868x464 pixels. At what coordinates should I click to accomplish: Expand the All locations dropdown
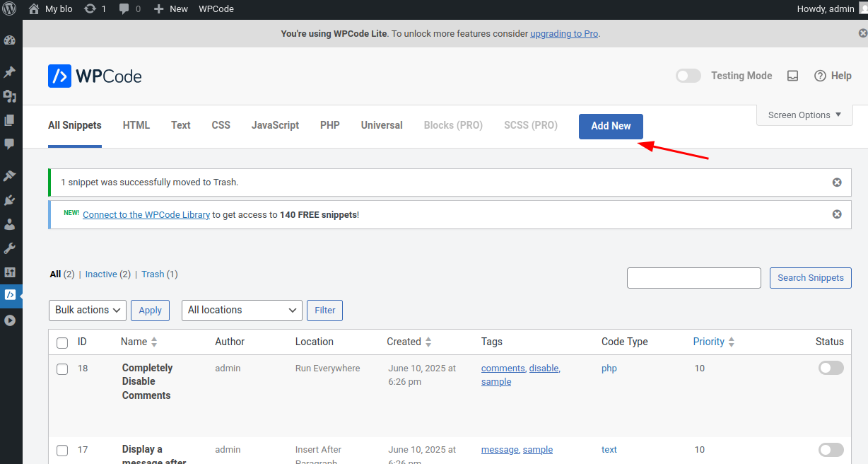click(242, 310)
